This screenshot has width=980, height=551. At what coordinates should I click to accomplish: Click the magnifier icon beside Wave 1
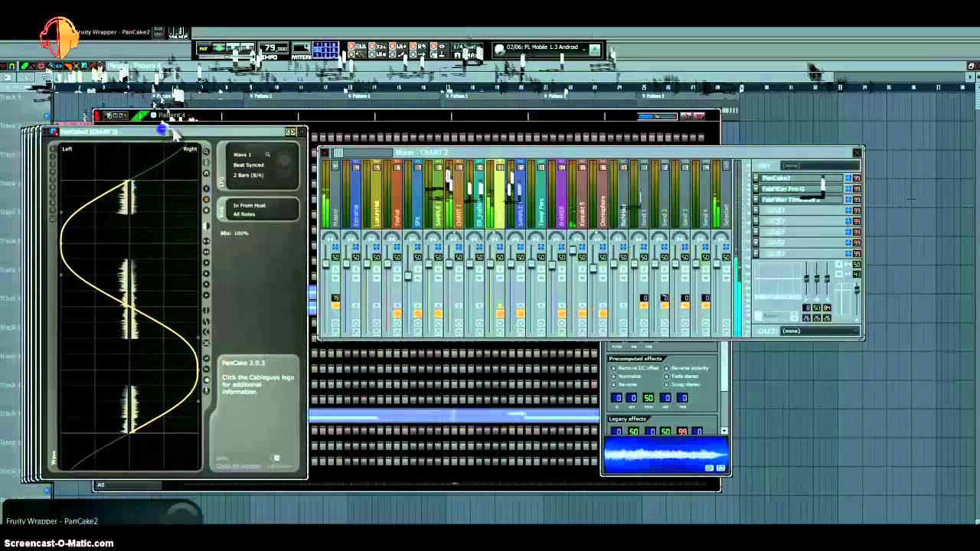[x=267, y=155]
